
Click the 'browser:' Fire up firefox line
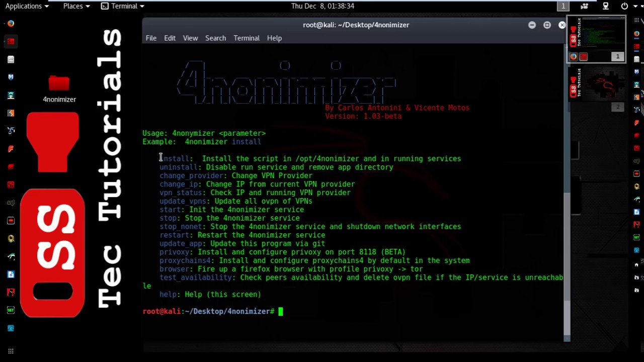pos(291,269)
